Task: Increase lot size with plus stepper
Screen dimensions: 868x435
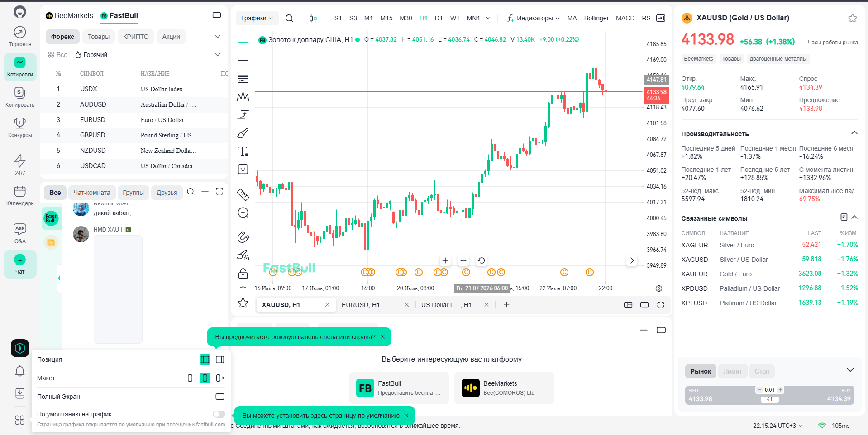Action: 780,390
